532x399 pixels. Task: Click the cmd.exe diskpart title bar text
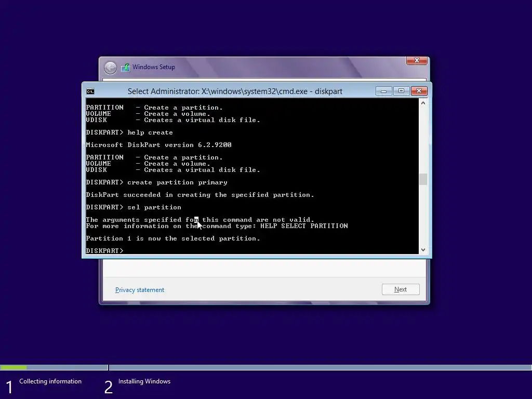235,91
